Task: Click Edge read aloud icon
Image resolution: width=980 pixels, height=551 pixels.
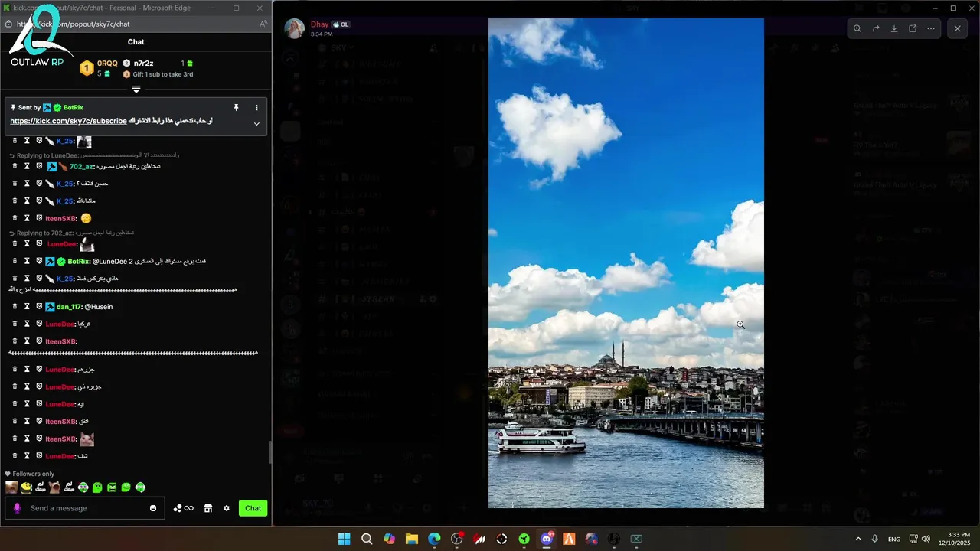Action: 263,24
